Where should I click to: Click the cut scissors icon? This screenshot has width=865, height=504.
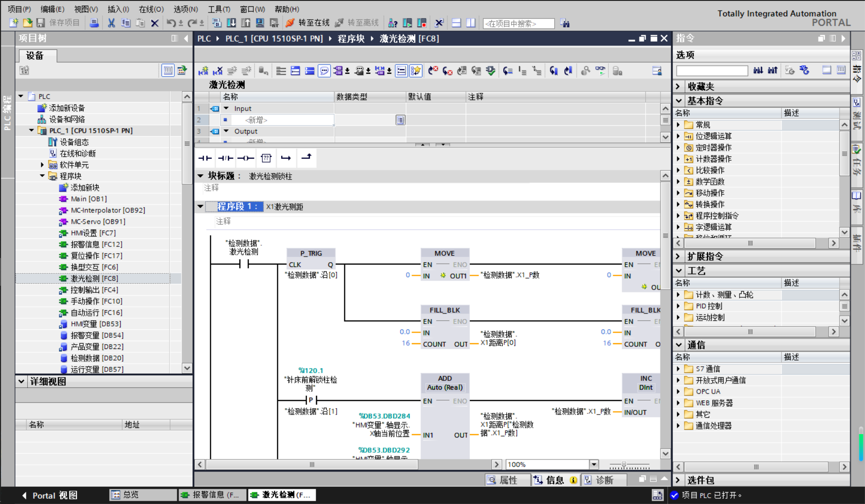point(111,23)
